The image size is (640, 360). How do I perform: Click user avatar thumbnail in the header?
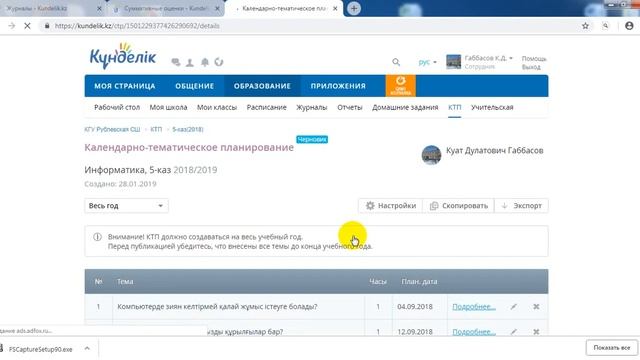453,62
